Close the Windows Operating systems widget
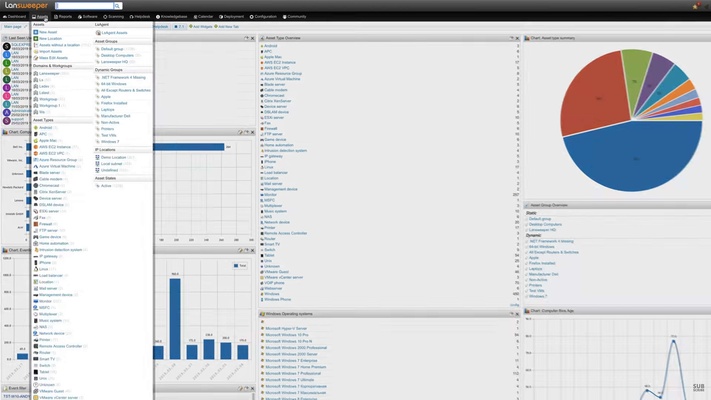This screenshot has width=711, height=400. pos(517,314)
